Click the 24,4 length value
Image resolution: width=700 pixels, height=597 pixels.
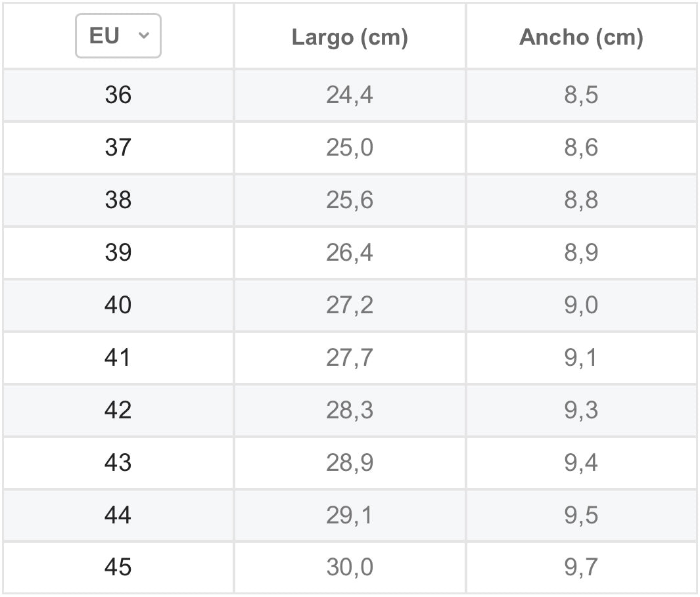[350, 95]
